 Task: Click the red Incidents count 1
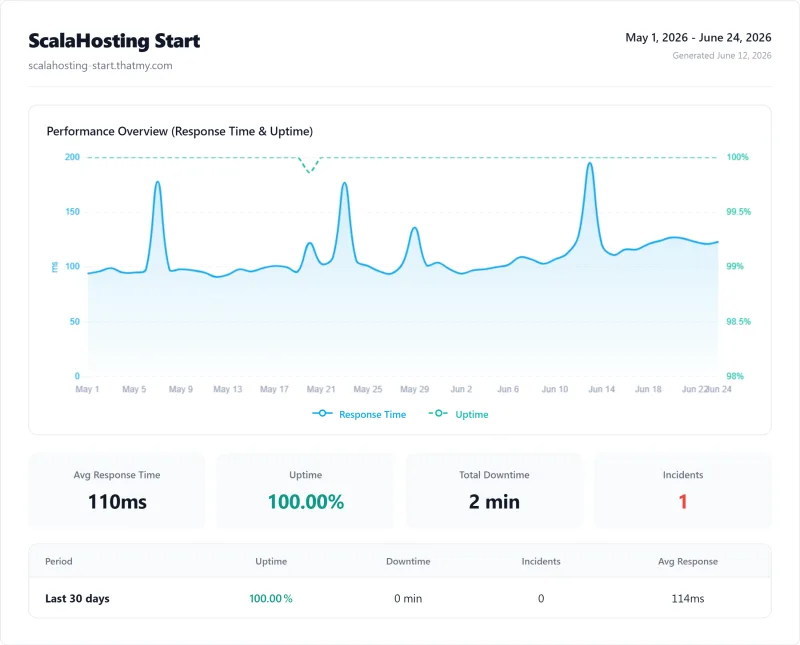[x=683, y=502]
